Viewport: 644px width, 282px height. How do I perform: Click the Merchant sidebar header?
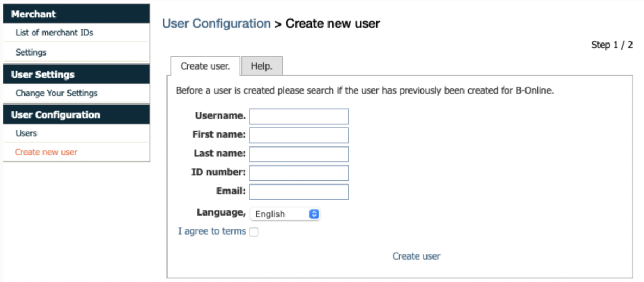pyautogui.click(x=76, y=14)
